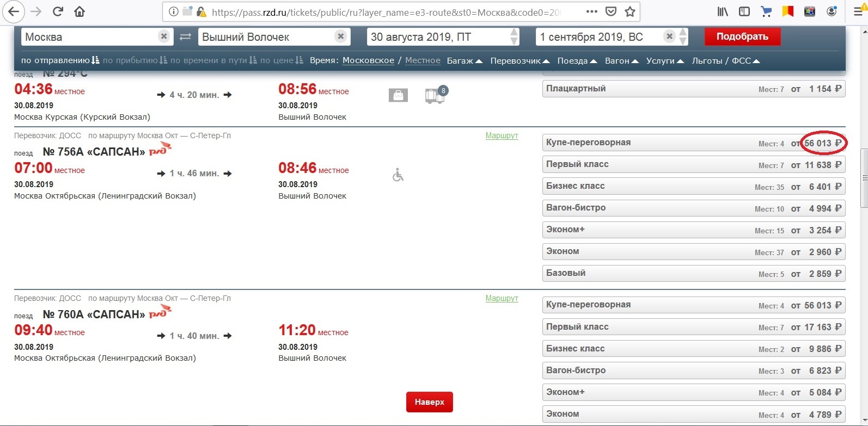Click the luggage compartment icon with badge 8

[x=435, y=95]
